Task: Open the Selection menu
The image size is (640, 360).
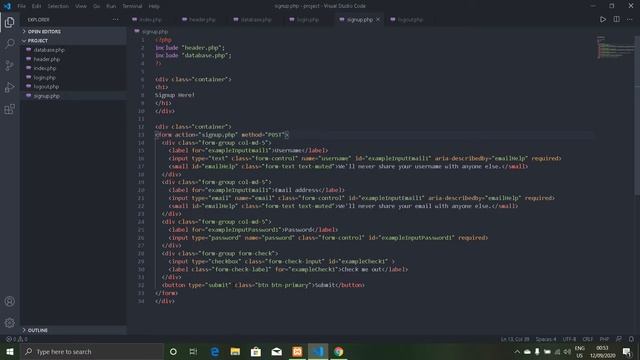Action: pos(58,6)
